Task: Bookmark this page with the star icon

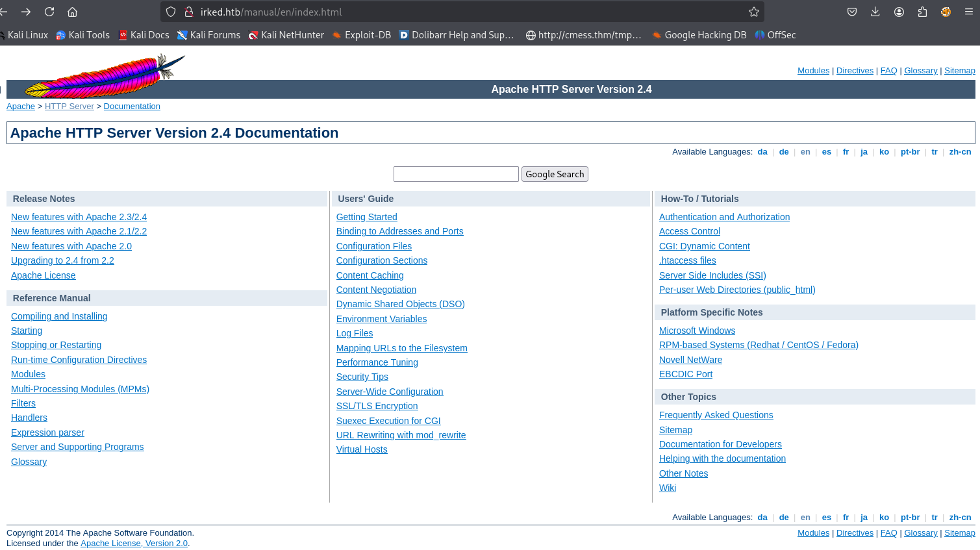Action: [x=753, y=12]
